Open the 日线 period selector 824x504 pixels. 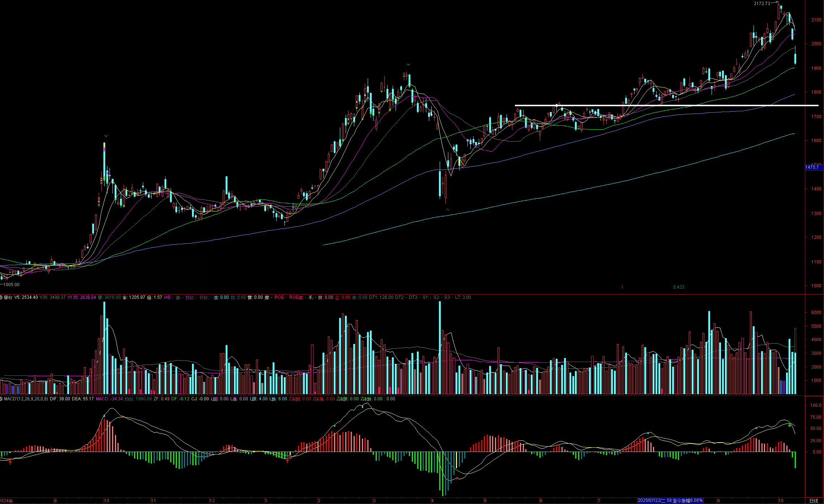click(814, 500)
